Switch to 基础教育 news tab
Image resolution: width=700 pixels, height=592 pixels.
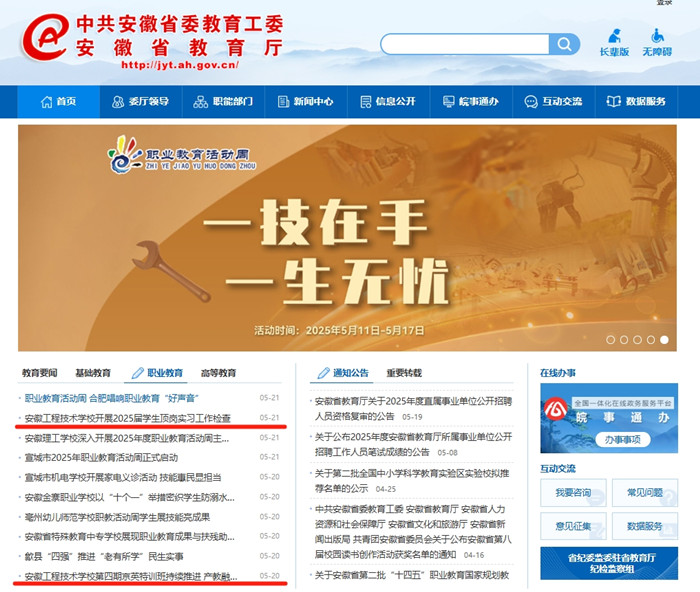[x=93, y=373]
